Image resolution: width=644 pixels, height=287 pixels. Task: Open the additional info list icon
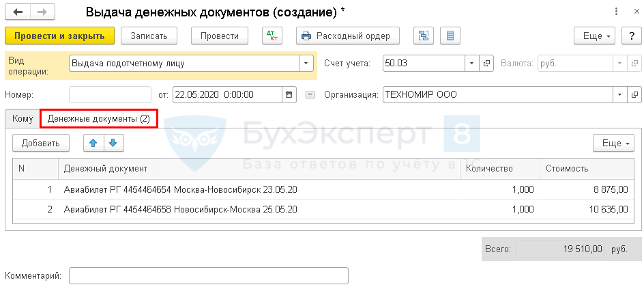[x=450, y=36]
